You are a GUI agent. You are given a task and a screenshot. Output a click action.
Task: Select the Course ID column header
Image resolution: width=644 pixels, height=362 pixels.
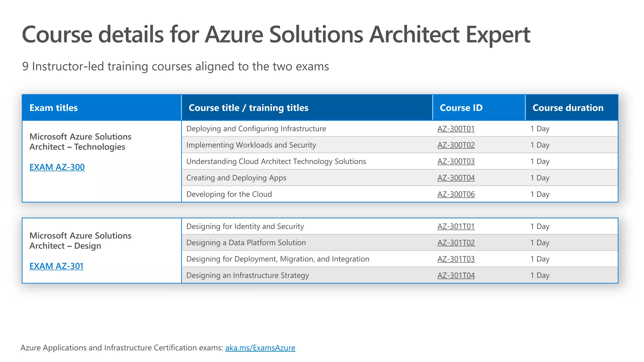click(479, 107)
